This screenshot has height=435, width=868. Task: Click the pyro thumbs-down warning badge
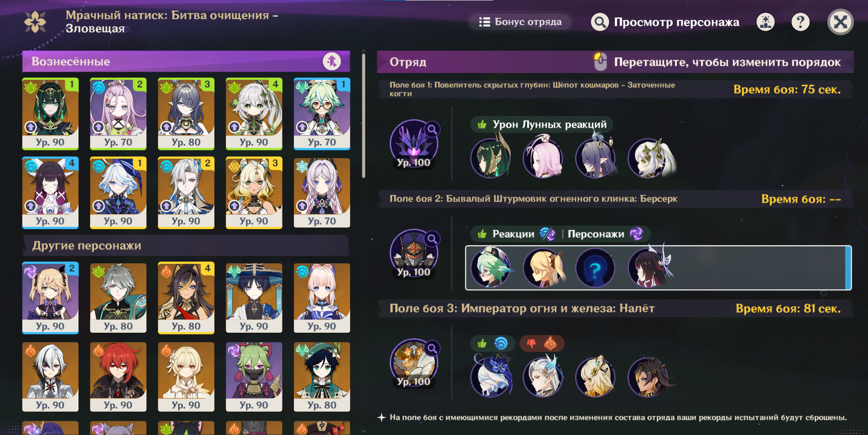click(542, 343)
